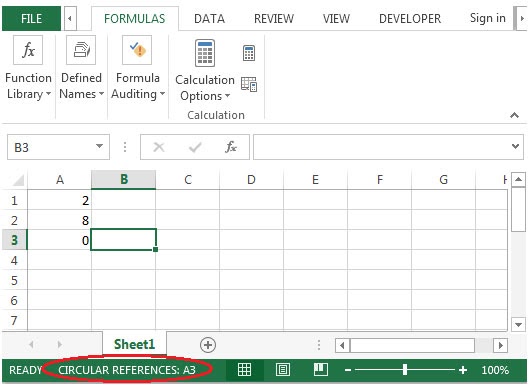Switch to the DATA tab
529x386 pixels.
point(209,19)
